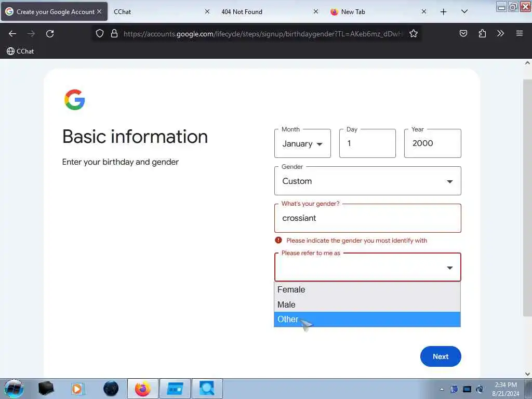Collapse the Please refer to me as dropdown

tap(367, 268)
